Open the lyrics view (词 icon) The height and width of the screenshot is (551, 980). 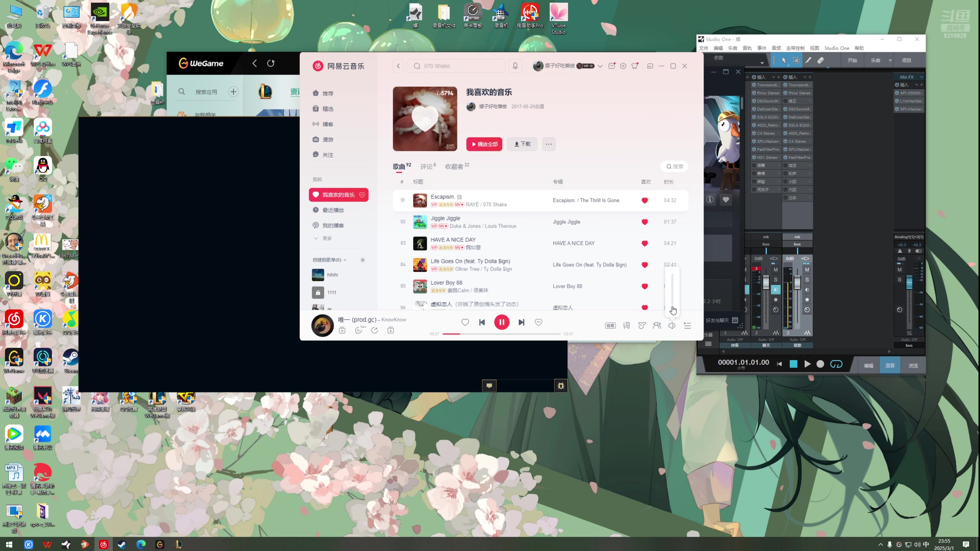(626, 325)
